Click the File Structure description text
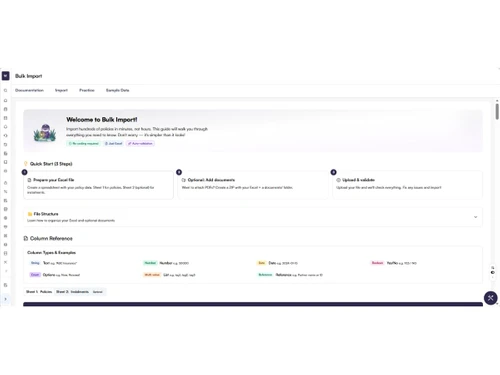Screen dimensions: 500x375 coord(71,220)
